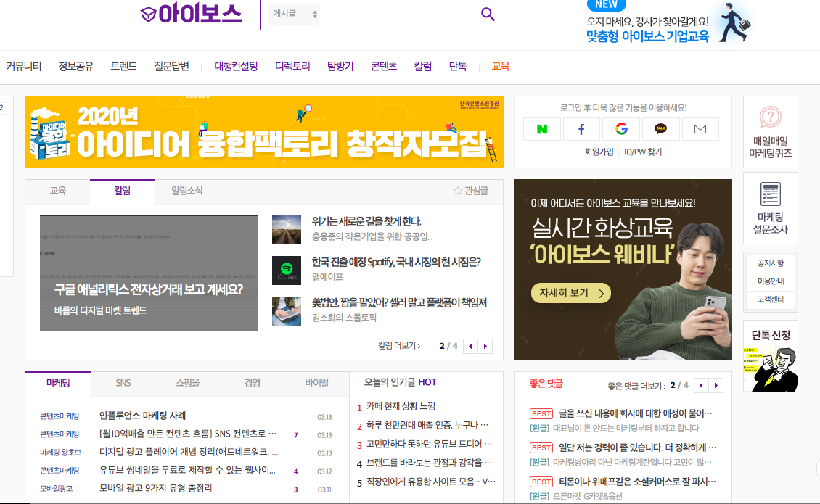
Task: Open 디렉토리 menu
Action: coord(292,67)
